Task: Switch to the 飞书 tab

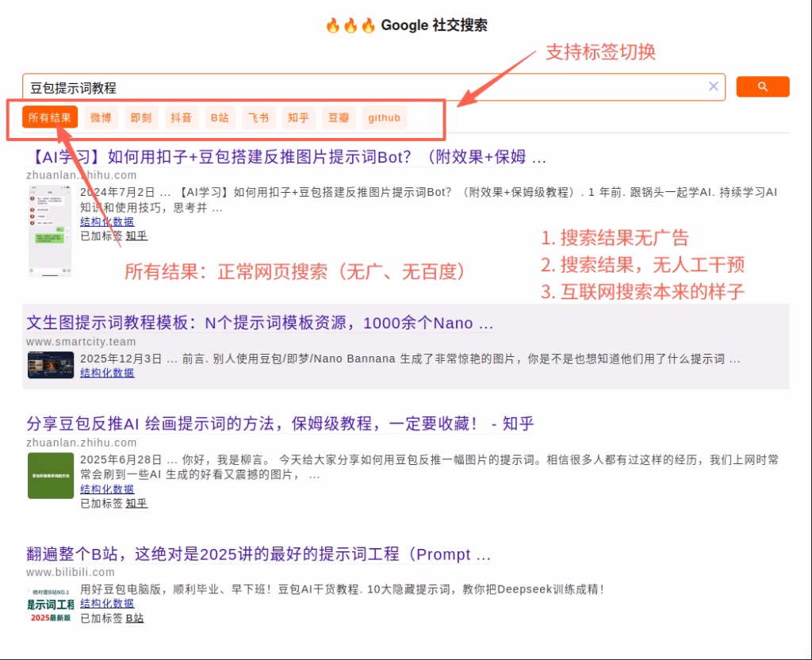Action: coord(259,117)
